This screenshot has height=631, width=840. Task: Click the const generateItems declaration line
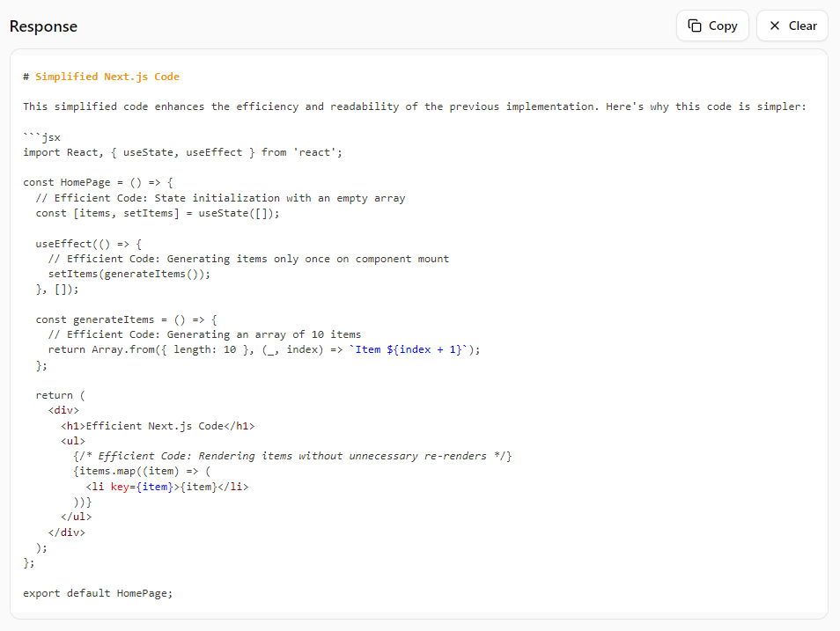point(126,319)
